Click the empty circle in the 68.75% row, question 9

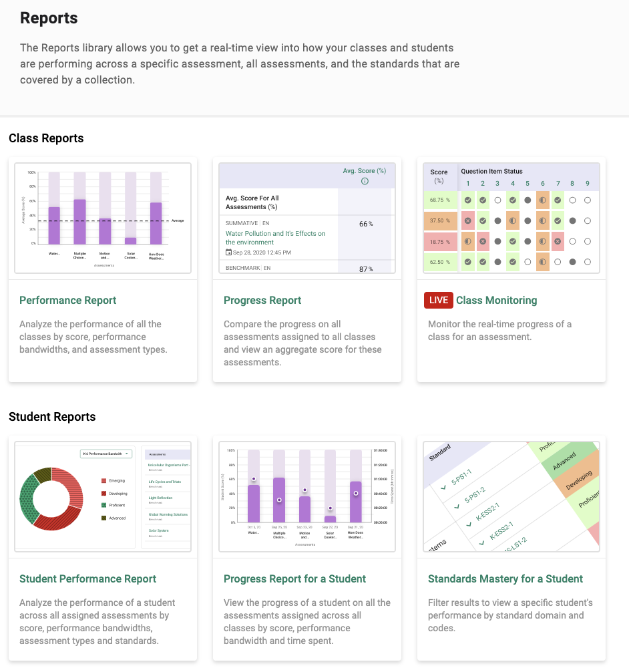click(588, 200)
